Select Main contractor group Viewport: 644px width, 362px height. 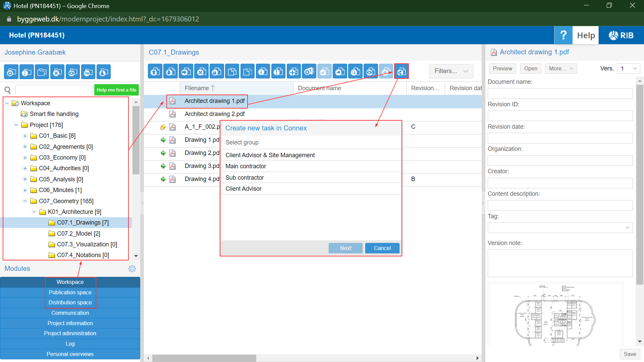point(246,166)
